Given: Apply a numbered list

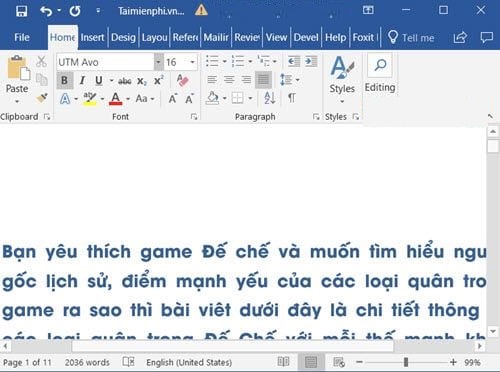Looking at the screenshot, I should pyautogui.click(x=238, y=61).
